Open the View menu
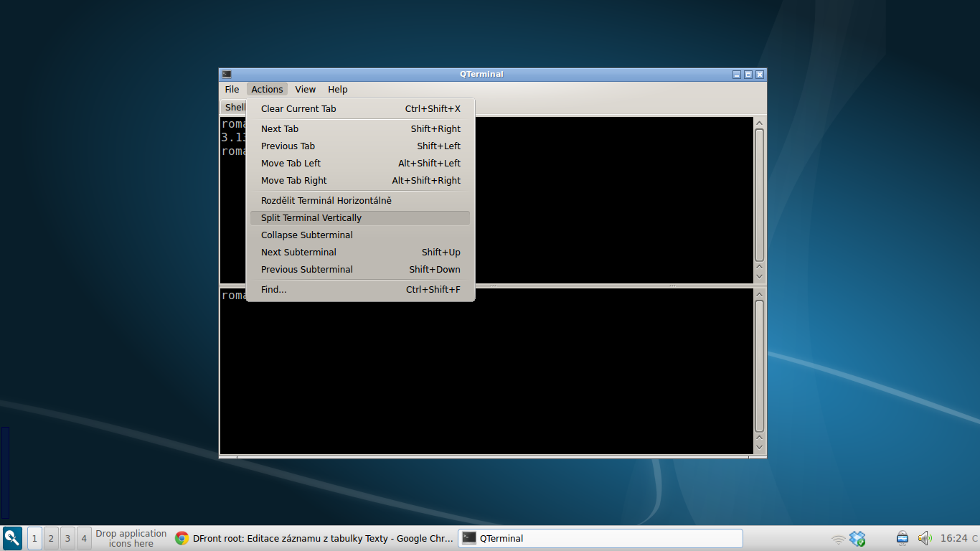 (x=305, y=89)
